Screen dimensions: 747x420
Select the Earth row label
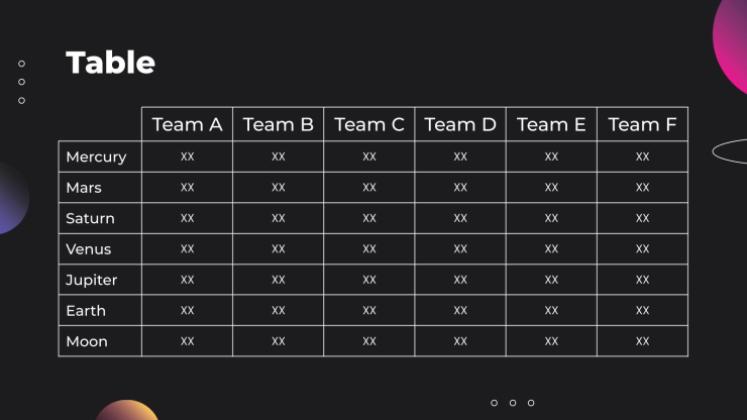(x=86, y=311)
